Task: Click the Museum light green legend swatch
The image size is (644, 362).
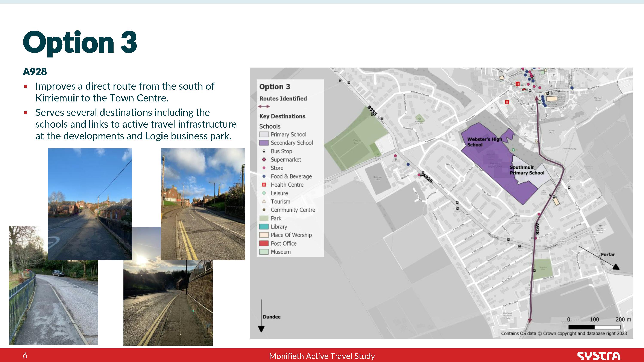Action: (264, 252)
